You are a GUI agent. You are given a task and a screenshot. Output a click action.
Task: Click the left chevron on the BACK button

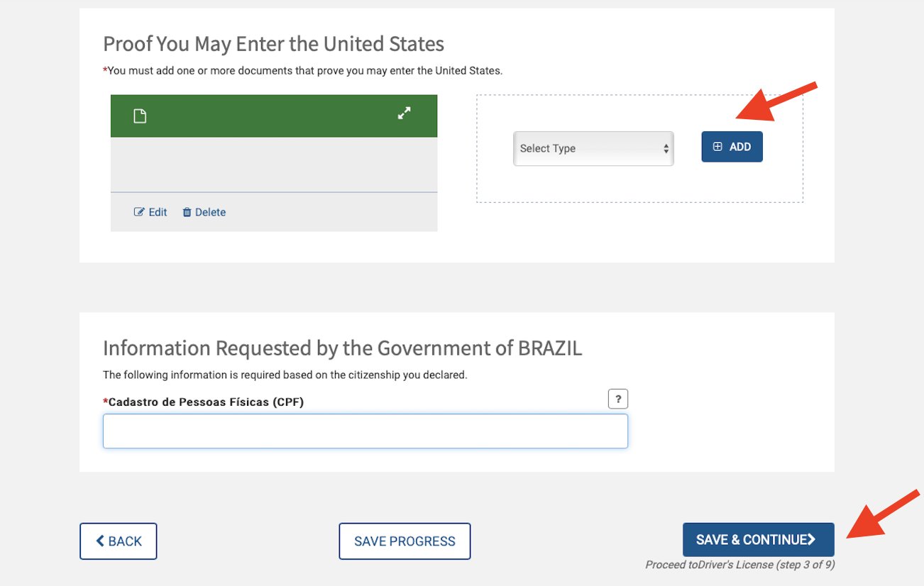[100, 541]
